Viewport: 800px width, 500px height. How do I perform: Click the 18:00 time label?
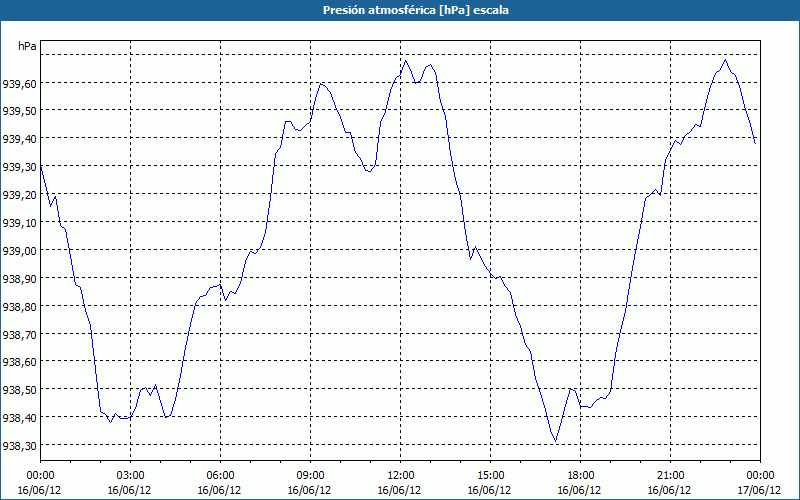pos(580,476)
